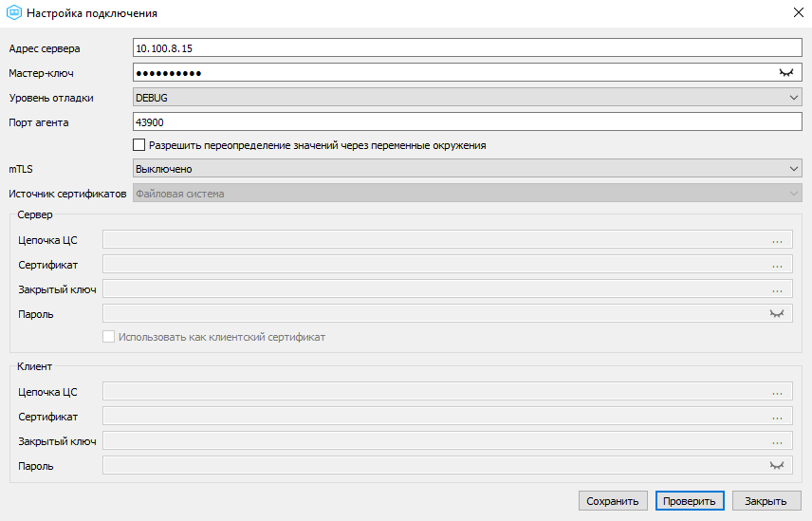The width and height of the screenshot is (812, 521).
Task: Open the debug level DEBUG dropdown
Action: click(467, 98)
